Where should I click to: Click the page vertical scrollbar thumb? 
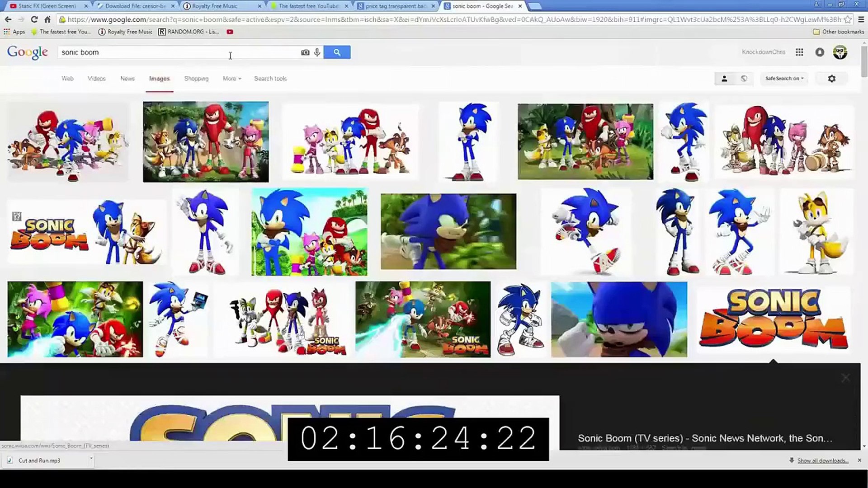[864, 61]
